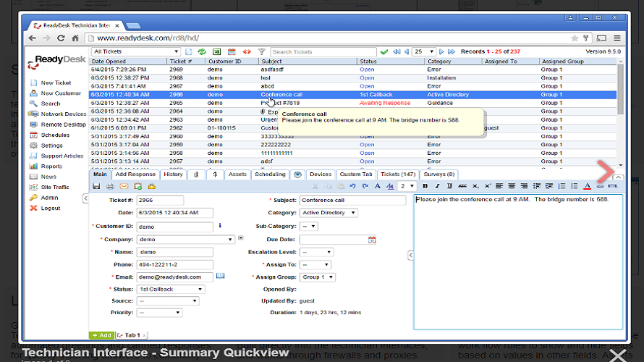Insert a numbered list in editor
Viewport: 644px width, 362px height.
point(562,186)
